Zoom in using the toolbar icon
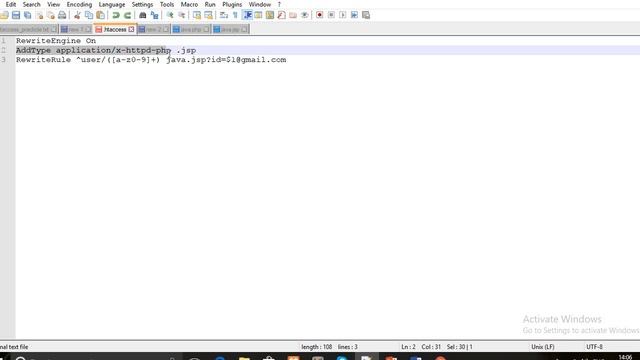640x360 pixels. pyautogui.click(x=170, y=15)
